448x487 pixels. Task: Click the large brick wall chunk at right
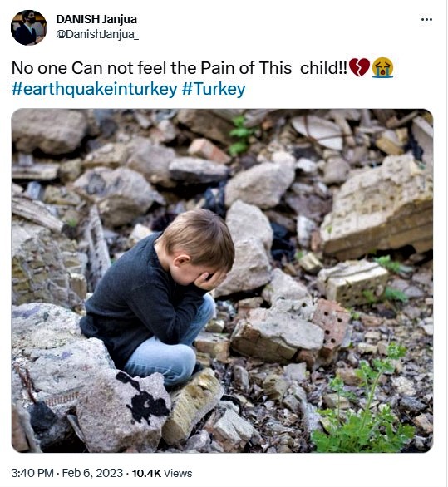(x=377, y=208)
